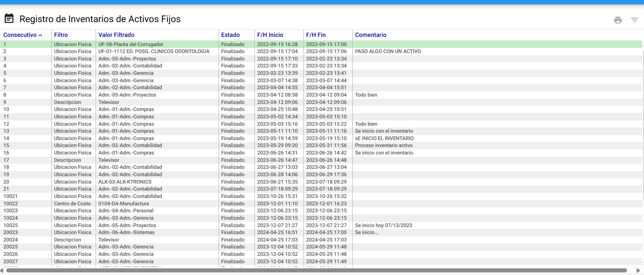Select consecutivo 11 cell
644x275 pixels.
coord(6,117)
